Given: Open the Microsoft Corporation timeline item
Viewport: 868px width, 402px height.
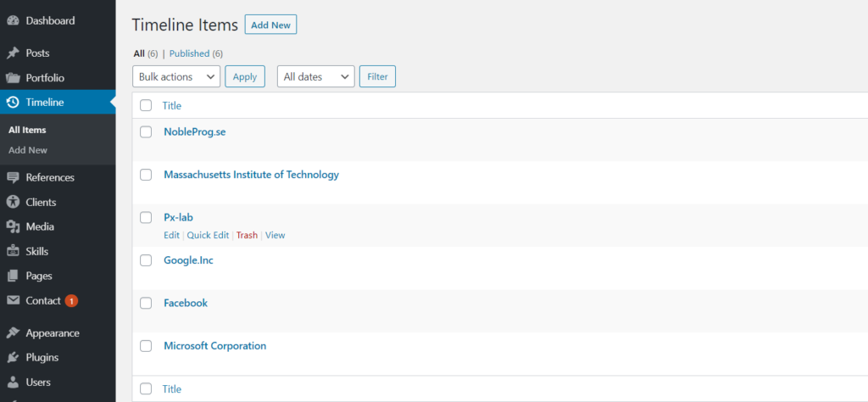Looking at the screenshot, I should pyautogui.click(x=214, y=346).
